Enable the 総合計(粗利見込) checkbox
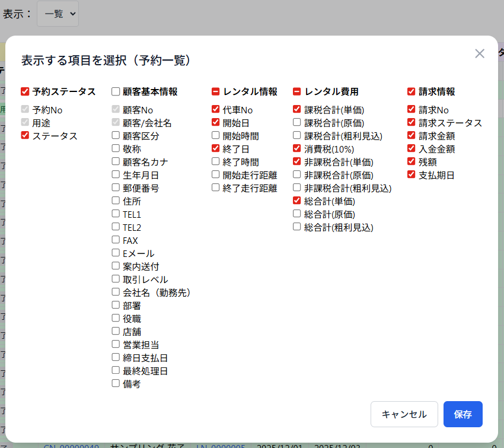The image size is (504, 448). 297,227
